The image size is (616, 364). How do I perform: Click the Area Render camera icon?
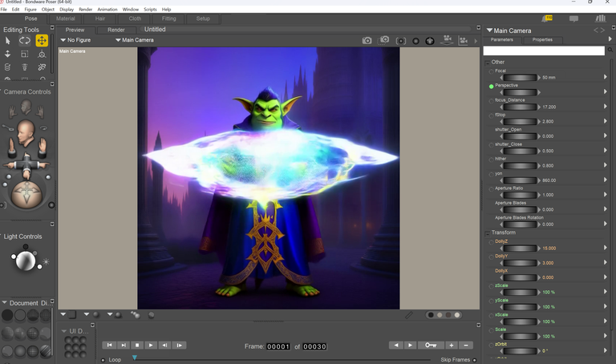(x=384, y=40)
